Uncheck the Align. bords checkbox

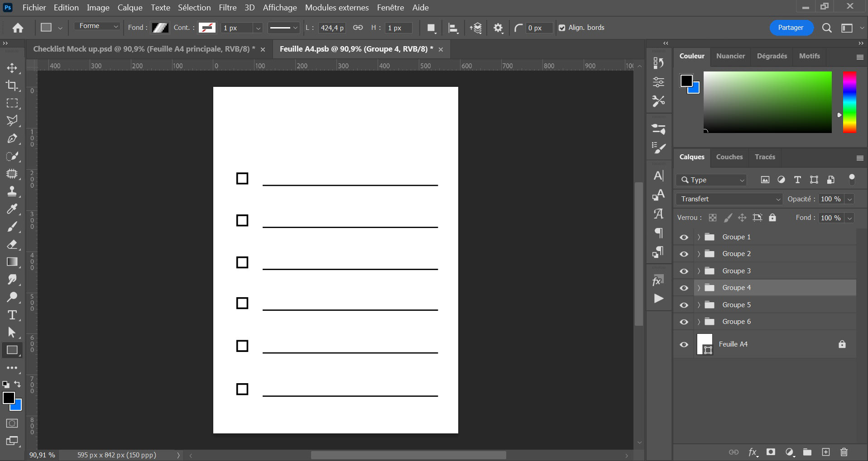point(562,28)
